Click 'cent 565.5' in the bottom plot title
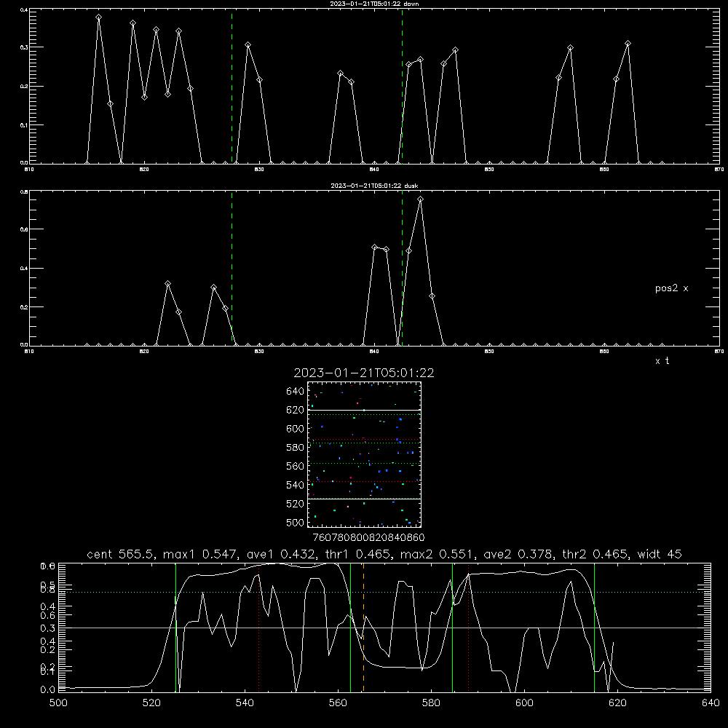728x728 pixels. point(121,554)
